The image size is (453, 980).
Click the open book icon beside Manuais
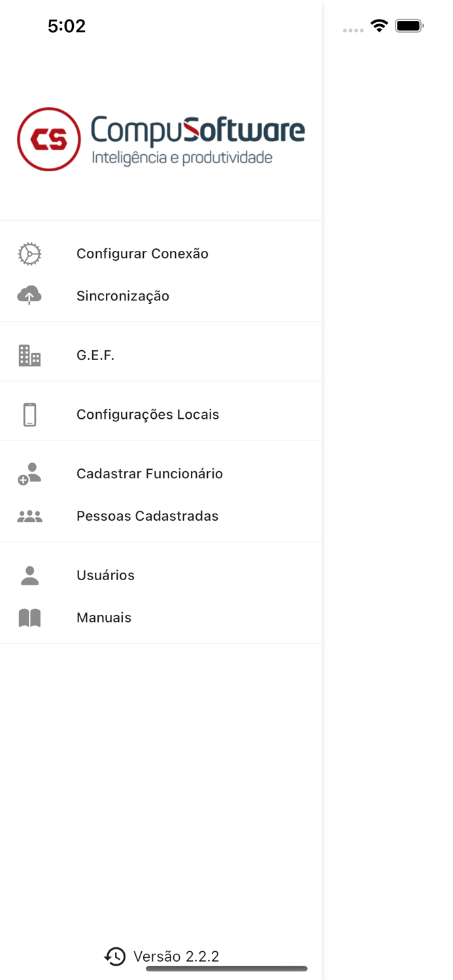(29, 617)
